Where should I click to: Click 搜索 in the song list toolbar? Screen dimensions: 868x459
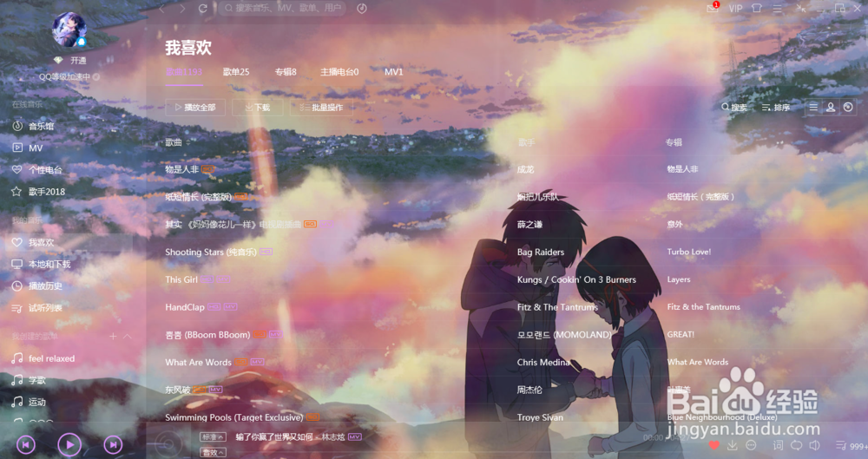point(733,108)
